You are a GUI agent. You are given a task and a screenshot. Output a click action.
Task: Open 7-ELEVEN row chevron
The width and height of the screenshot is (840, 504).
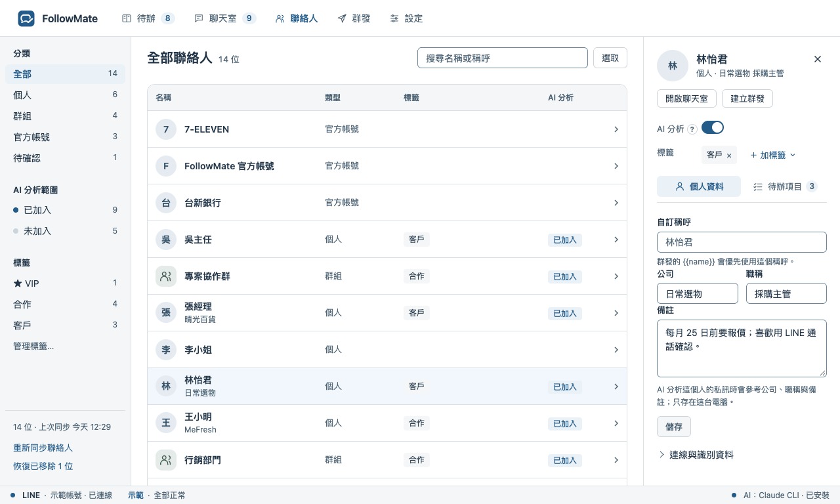(616, 129)
